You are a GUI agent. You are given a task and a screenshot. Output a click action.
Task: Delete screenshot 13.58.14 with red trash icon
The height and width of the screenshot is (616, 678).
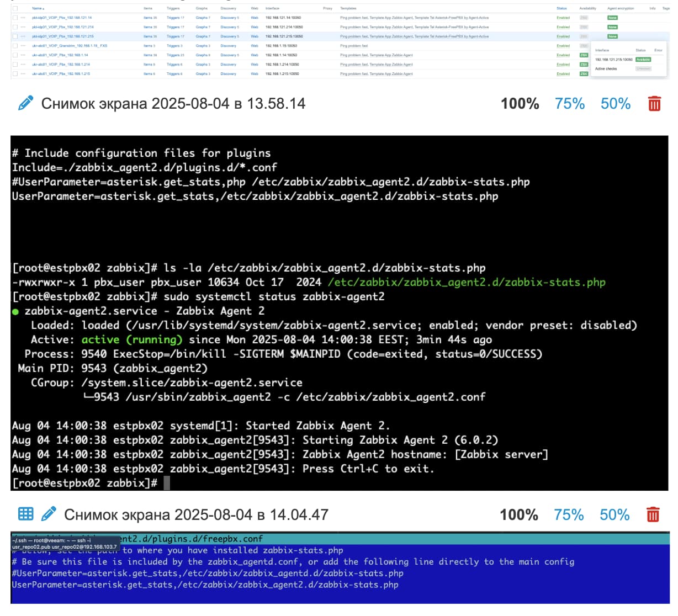(x=654, y=104)
